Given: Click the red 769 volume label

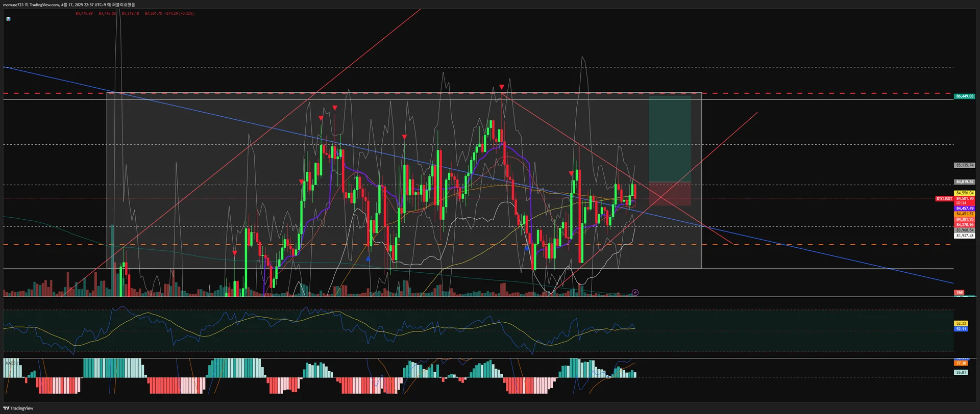Looking at the screenshot, I should (x=960, y=293).
